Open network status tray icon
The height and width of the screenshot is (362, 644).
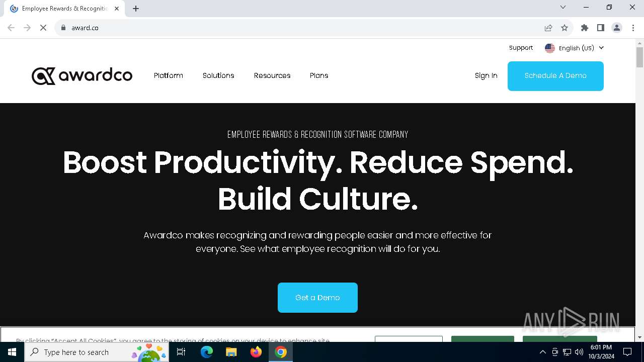click(567, 352)
